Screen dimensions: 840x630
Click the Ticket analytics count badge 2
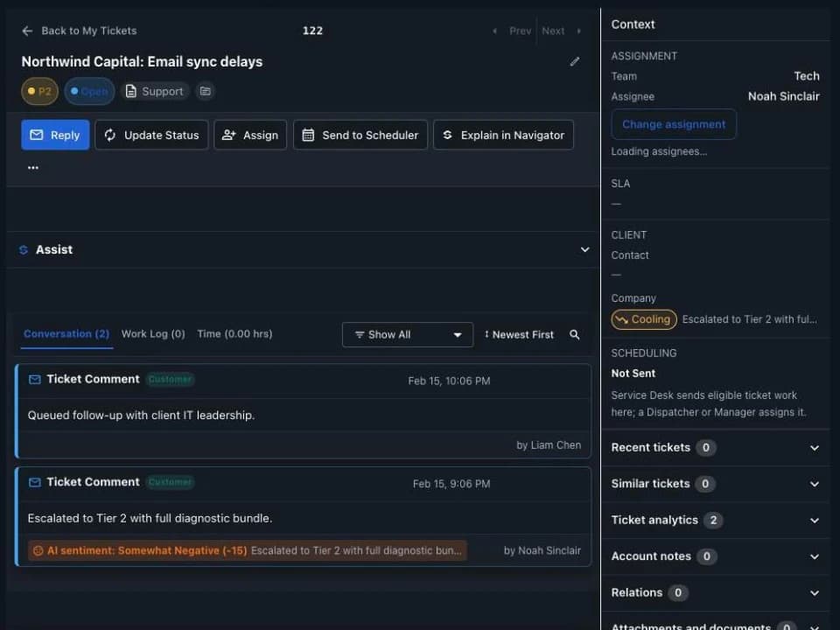click(713, 520)
